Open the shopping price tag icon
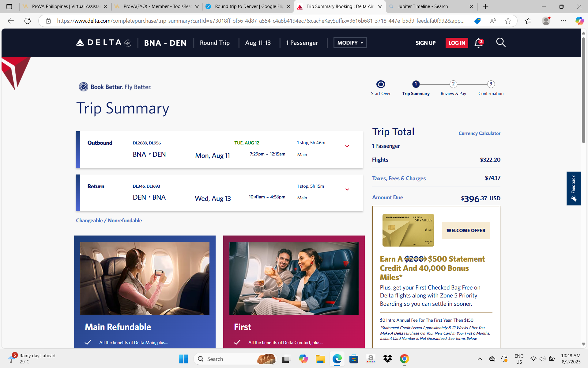This screenshot has width=588, height=368. coord(477,21)
